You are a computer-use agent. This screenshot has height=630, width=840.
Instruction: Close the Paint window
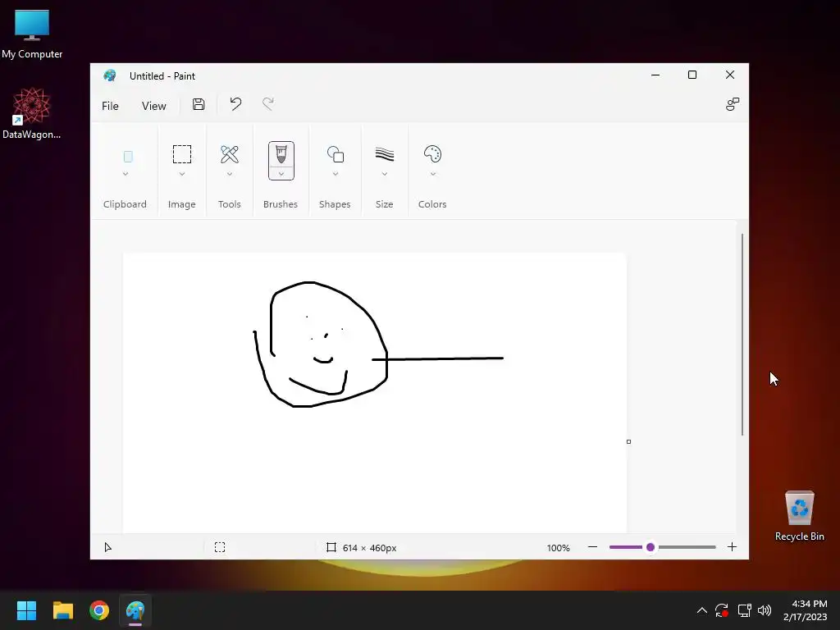click(x=729, y=75)
